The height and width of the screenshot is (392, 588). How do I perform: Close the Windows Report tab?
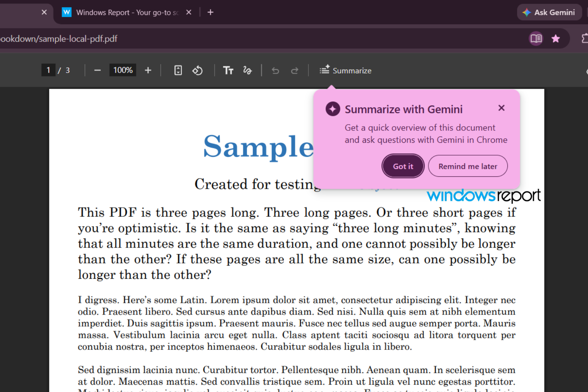pyautogui.click(x=189, y=12)
